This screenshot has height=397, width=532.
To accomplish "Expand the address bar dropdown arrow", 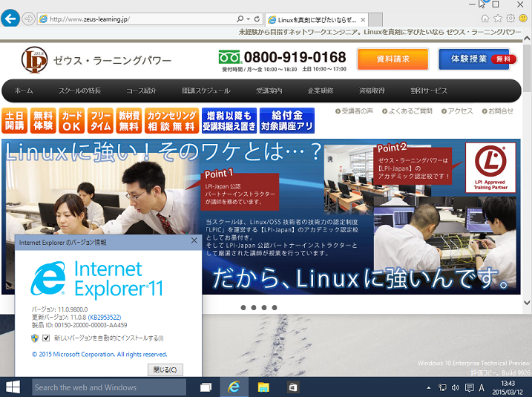I will pos(249,19).
